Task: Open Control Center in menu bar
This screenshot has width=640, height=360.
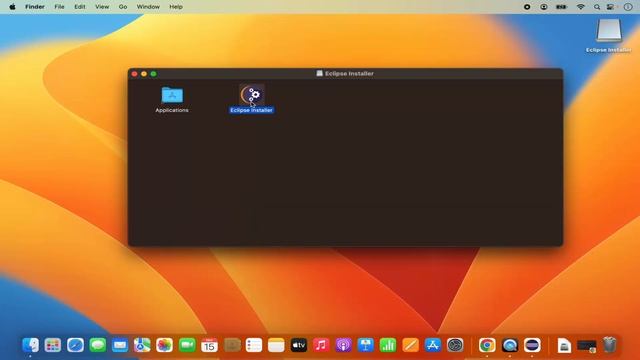Action: pyautogui.click(x=611, y=7)
